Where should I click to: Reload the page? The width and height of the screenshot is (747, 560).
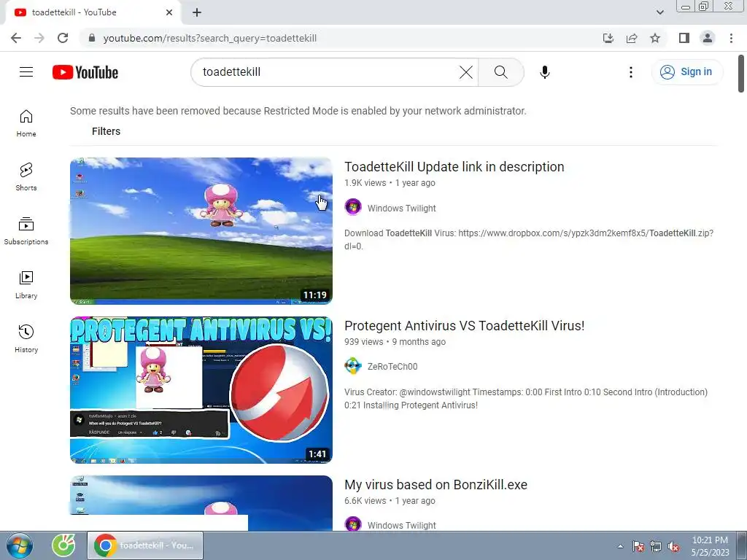coord(63,38)
